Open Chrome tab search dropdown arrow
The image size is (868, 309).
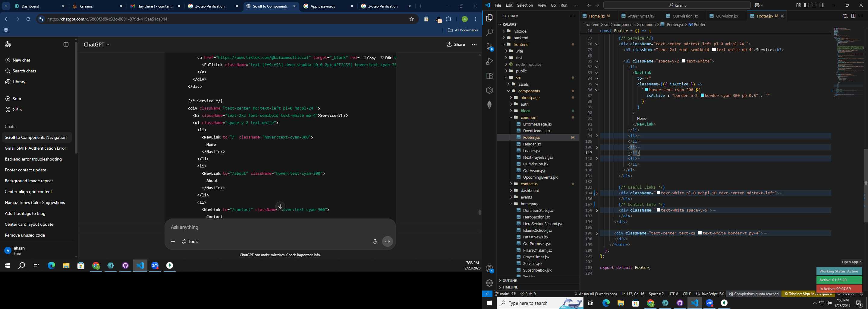[x=6, y=6]
